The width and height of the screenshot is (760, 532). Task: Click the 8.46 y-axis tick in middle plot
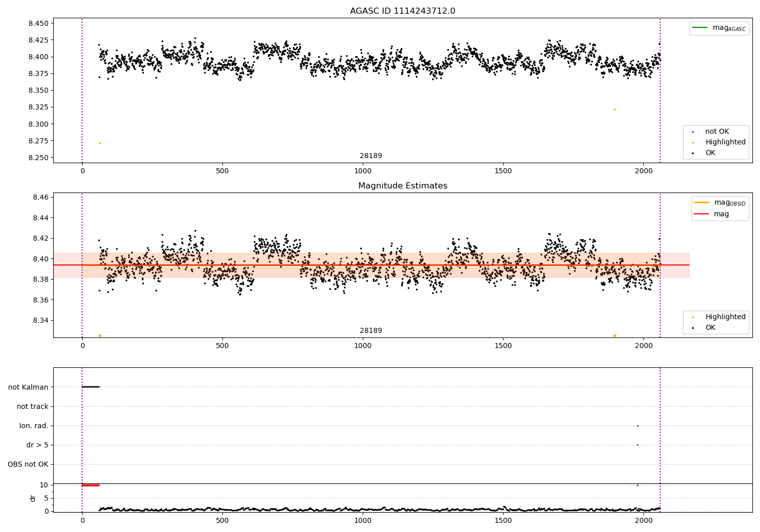[x=40, y=197]
